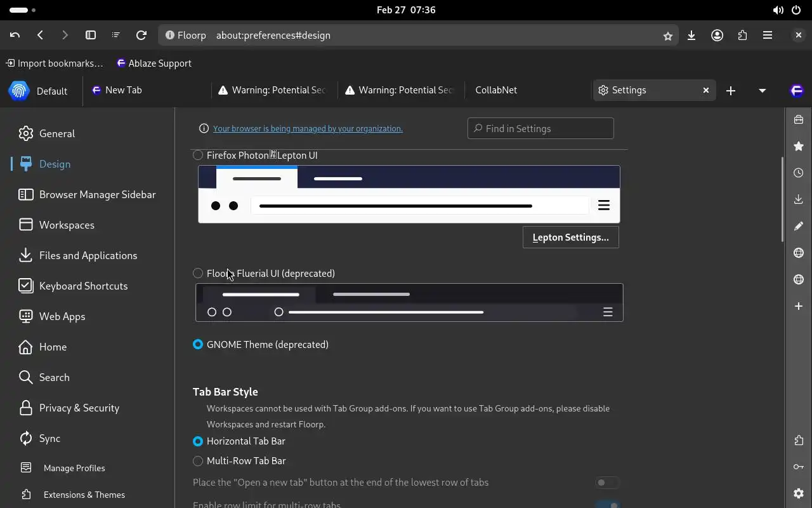Open Browser Manager Sidebar briefcase icon
The width and height of the screenshot is (812, 508).
[799, 119]
